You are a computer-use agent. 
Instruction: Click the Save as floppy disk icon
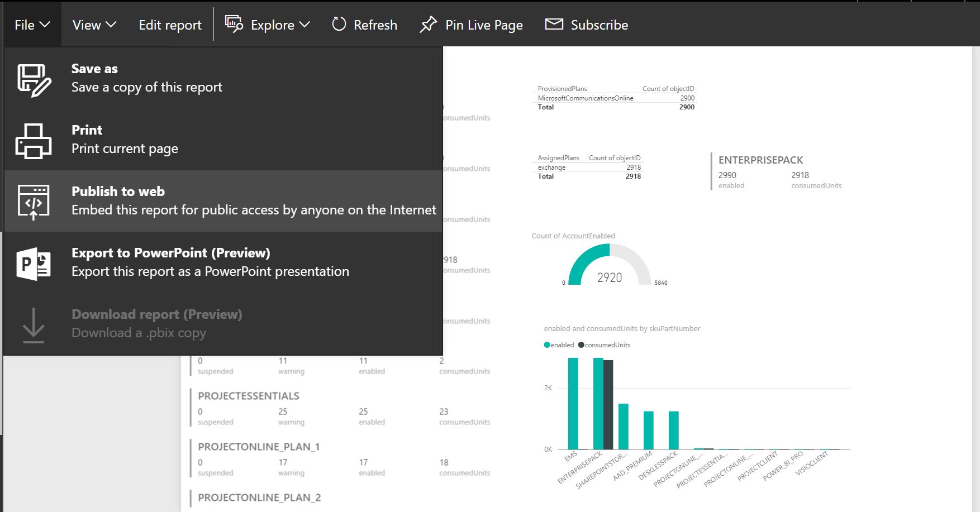click(34, 80)
